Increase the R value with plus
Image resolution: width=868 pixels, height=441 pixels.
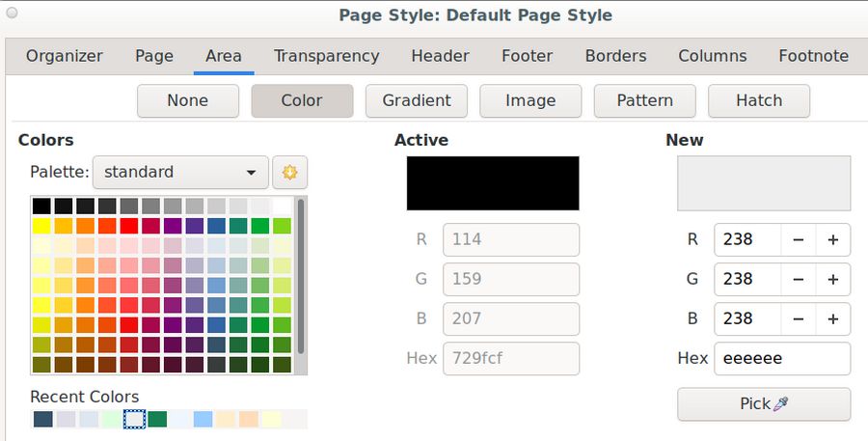coord(832,240)
